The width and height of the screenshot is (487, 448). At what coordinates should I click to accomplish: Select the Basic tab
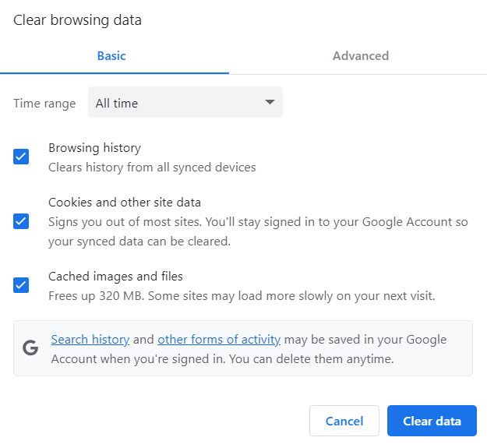[111, 56]
